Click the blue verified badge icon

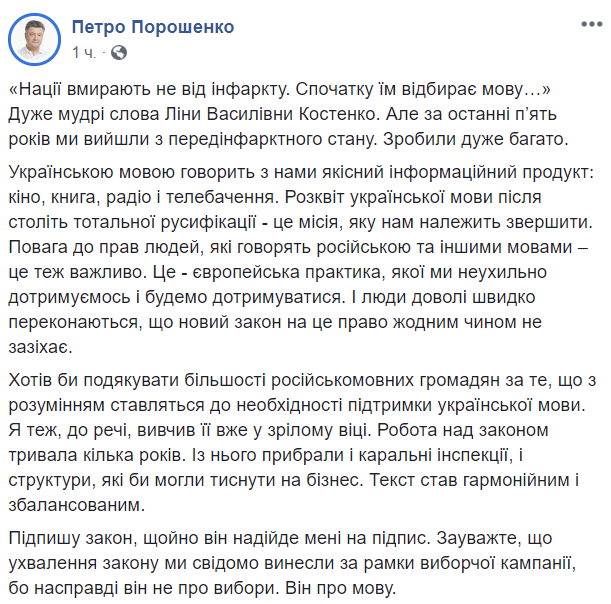point(247,27)
